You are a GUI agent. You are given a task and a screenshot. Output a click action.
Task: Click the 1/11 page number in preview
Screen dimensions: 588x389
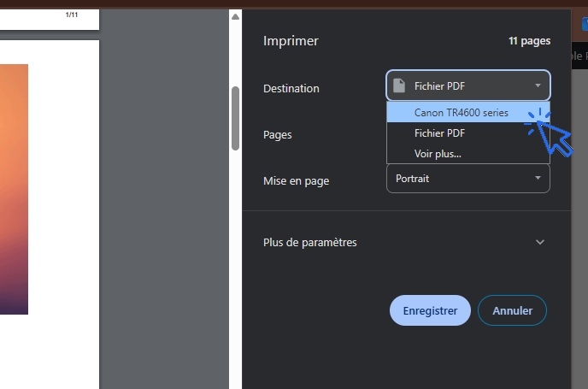point(73,15)
